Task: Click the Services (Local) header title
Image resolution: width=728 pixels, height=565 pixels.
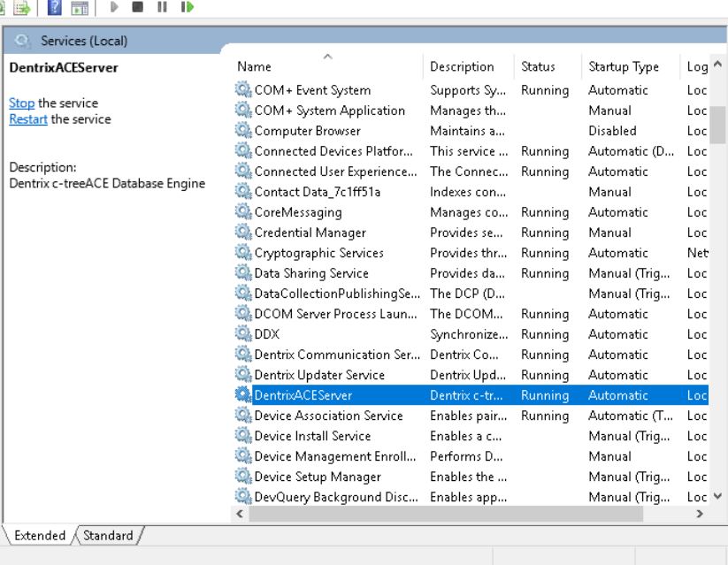Action: pos(84,41)
